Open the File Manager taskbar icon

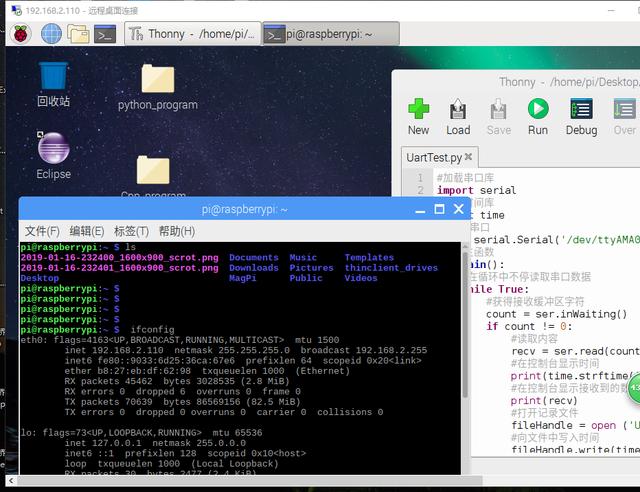tap(78, 34)
